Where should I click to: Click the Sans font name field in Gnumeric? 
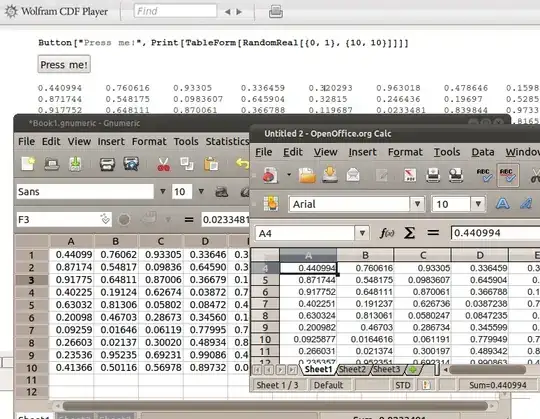click(85, 191)
